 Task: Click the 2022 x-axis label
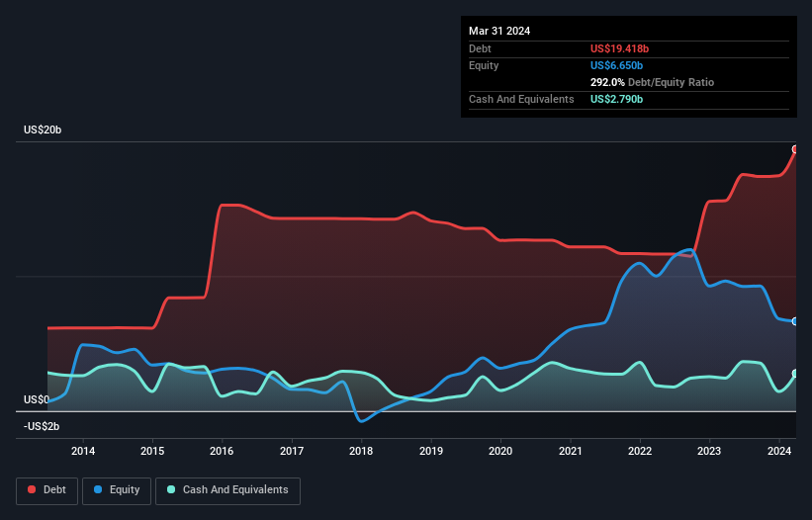[640, 451]
